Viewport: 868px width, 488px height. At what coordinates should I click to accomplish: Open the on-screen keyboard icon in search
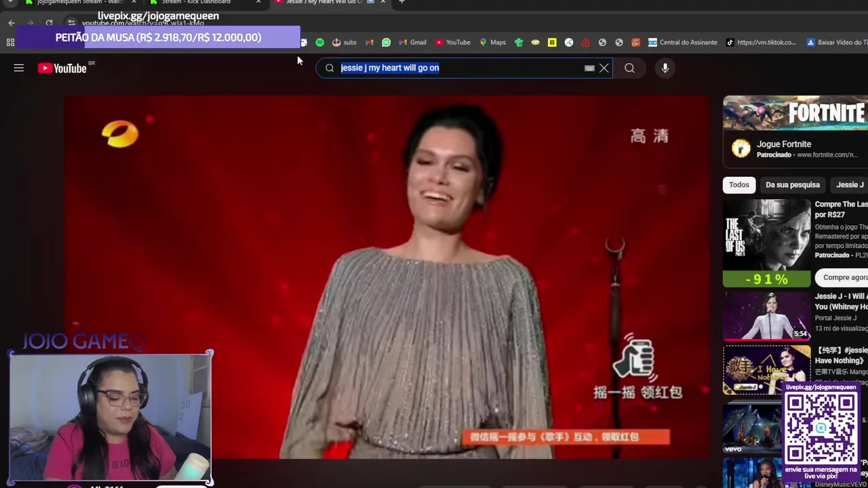[589, 68]
